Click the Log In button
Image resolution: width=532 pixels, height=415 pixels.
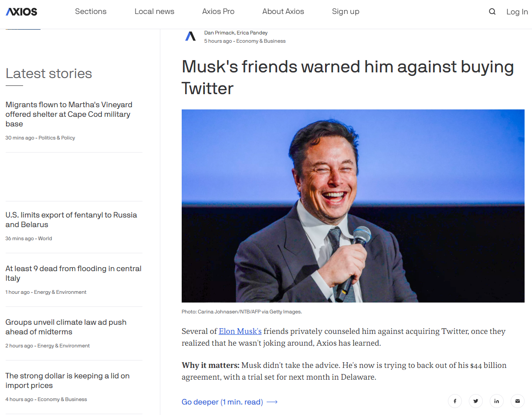pos(517,12)
